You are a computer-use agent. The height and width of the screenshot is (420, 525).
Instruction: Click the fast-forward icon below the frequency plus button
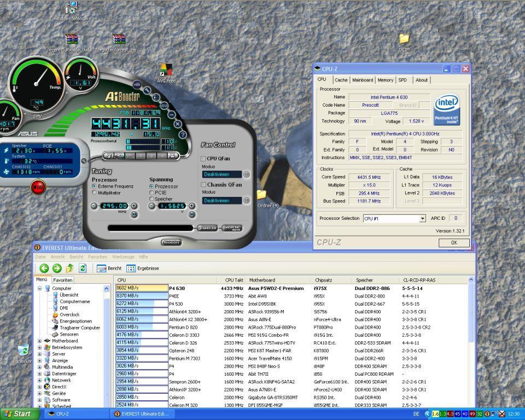coord(135,214)
